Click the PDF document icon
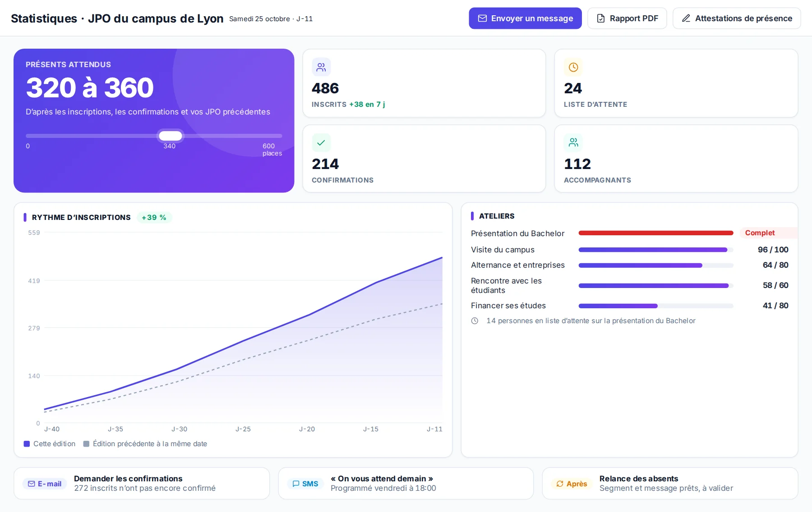 coord(601,18)
